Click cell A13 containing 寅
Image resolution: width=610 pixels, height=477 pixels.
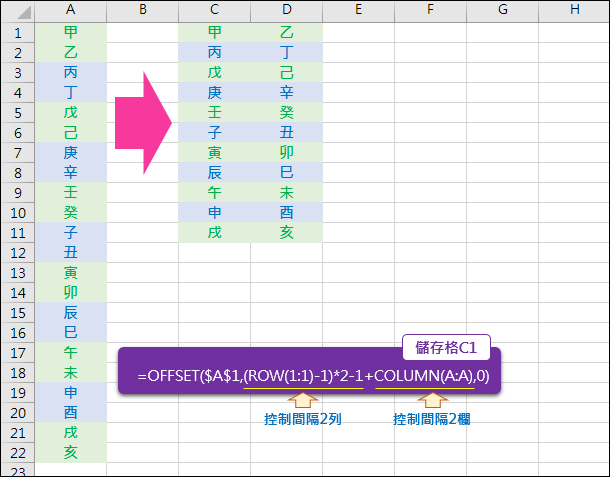[x=70, y=273]
